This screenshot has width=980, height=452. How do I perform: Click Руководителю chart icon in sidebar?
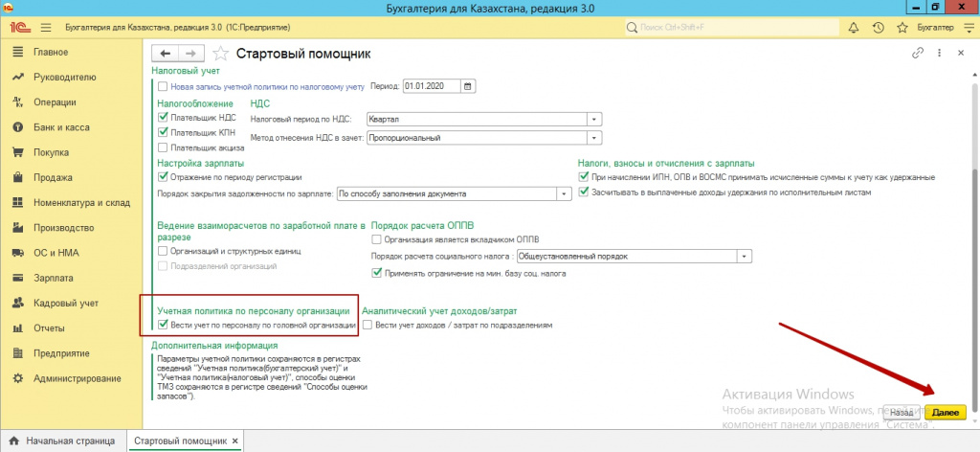18,77
